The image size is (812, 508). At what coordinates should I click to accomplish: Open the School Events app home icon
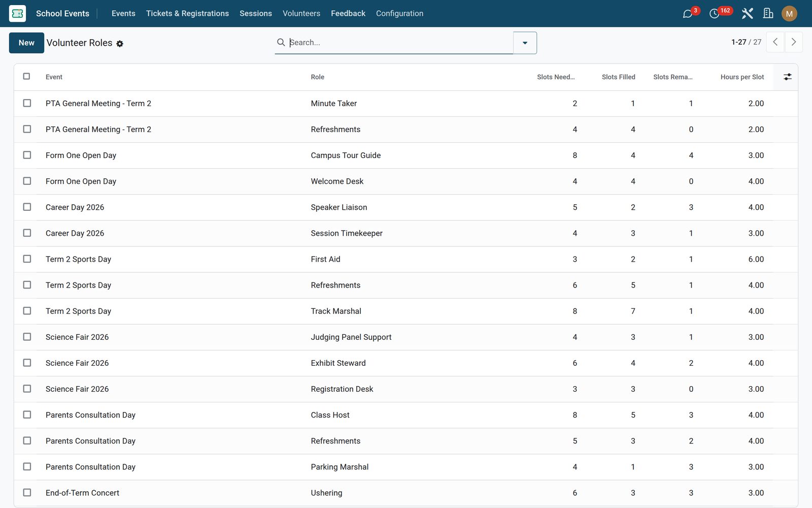(17, 13)
